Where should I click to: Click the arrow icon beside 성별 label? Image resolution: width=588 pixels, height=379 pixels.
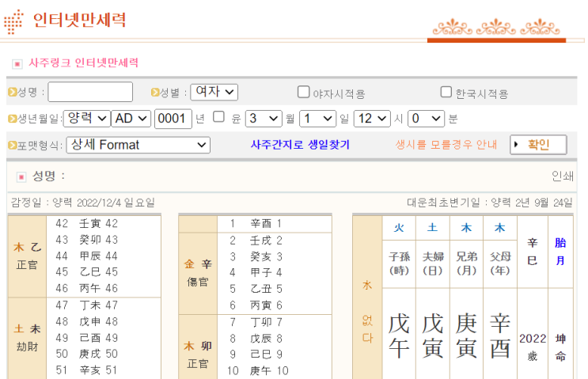click(x=155, y=92)
